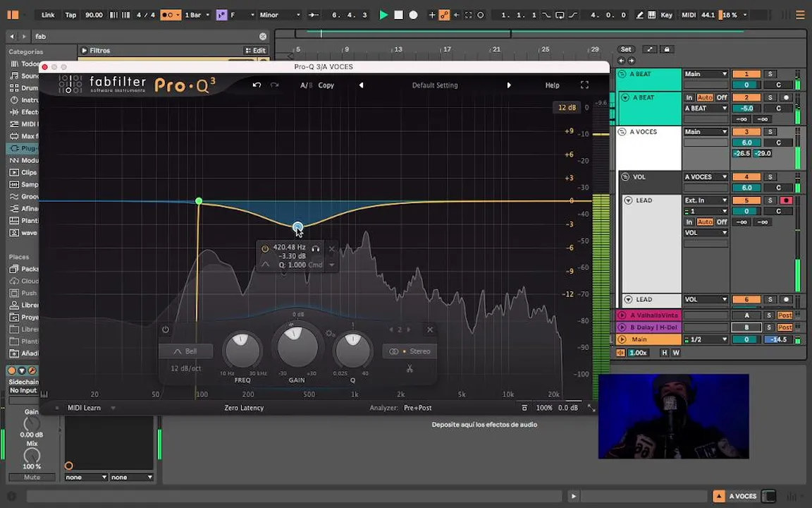Open the 12 dB display range selector
Image resolution: width=812 pixels, height=508 pixels.
pos(567,107)
